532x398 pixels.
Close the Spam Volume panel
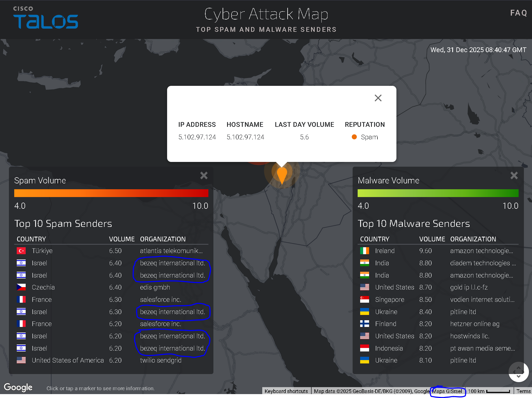tap(204, 175)
